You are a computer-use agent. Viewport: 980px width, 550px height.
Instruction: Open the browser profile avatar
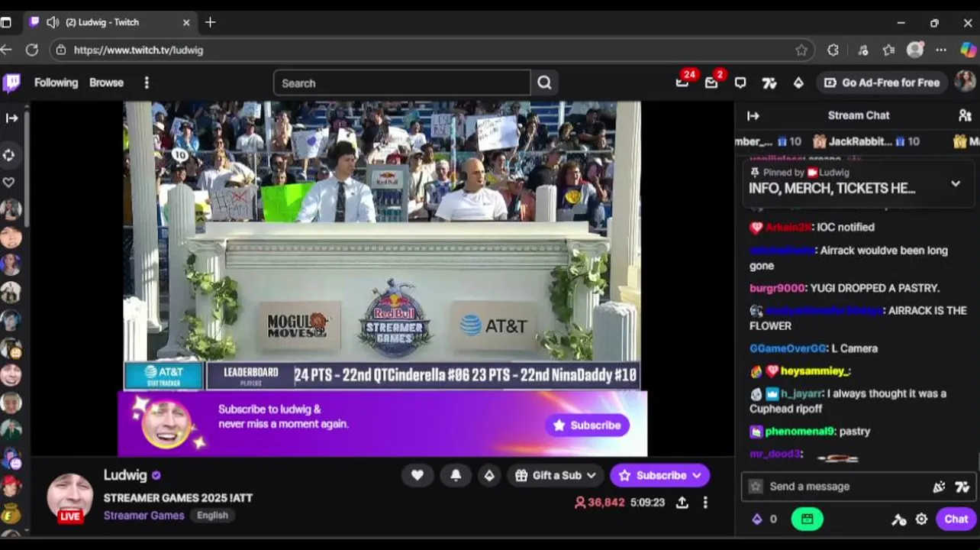pyautogui.click(x=915, y=50)
